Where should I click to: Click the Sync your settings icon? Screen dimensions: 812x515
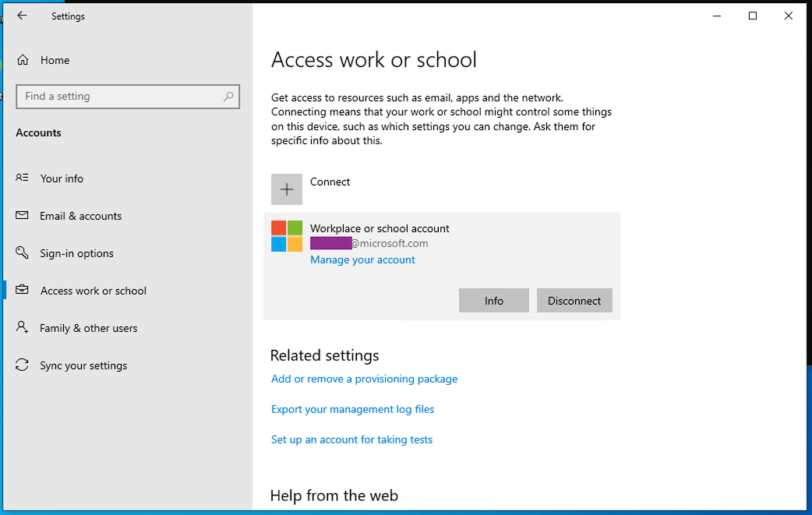(x=23, y=365)
